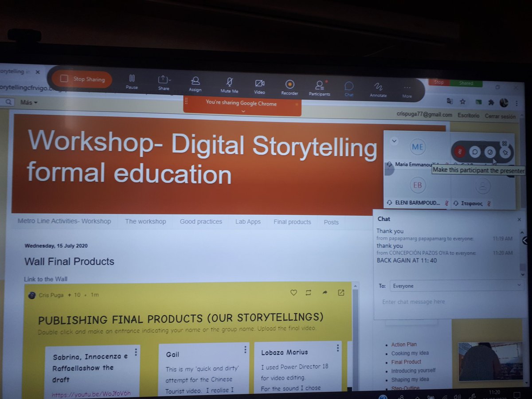Open options menu on Sabrina, Innocenza card
This screenshot has height=399, width=532.
[136, 352]
